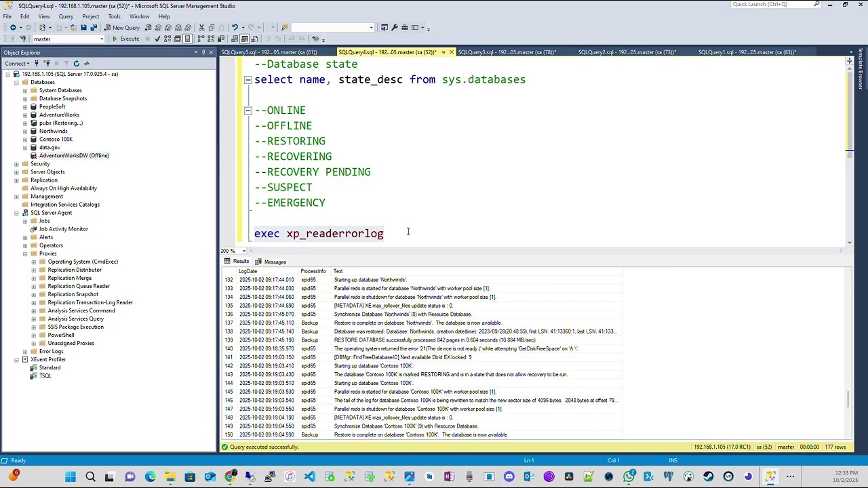
Task: Toggle Include Actual Execution Plan
Action: 200,39
